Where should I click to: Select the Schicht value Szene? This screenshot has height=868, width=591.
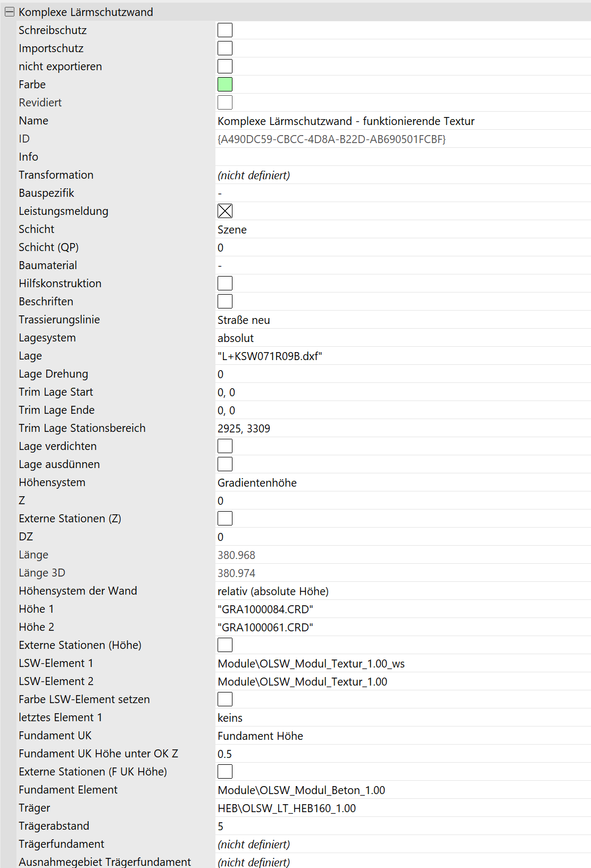[232, 230]
